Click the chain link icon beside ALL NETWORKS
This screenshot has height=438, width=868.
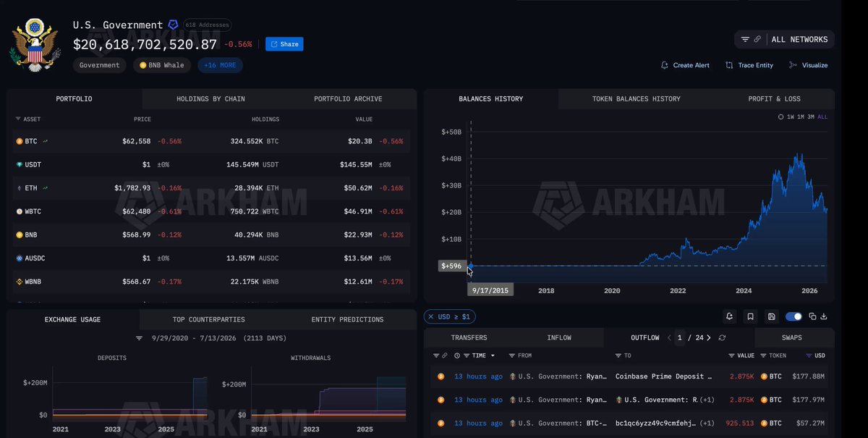(x=757, y=39)
